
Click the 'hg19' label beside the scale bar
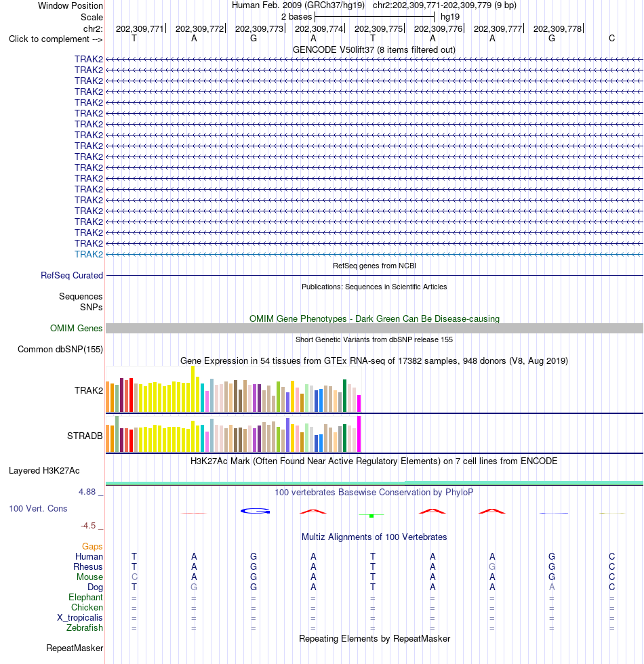pyautogui.click(x=450, y=17)
